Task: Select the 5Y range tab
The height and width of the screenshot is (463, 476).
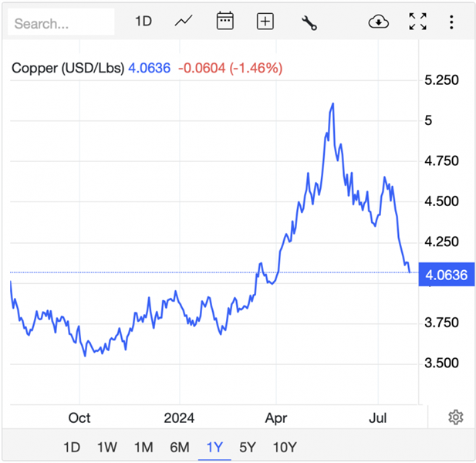Action: coord(248,448)
